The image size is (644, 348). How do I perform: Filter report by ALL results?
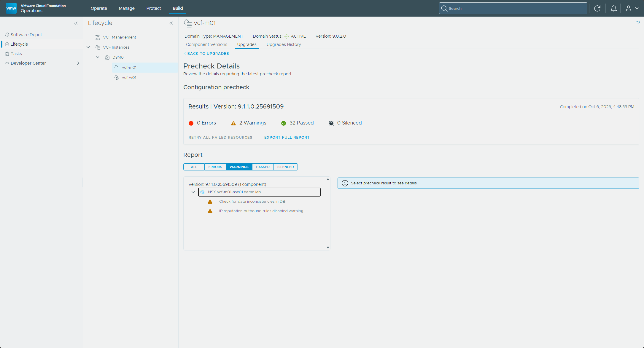point(194,167)
